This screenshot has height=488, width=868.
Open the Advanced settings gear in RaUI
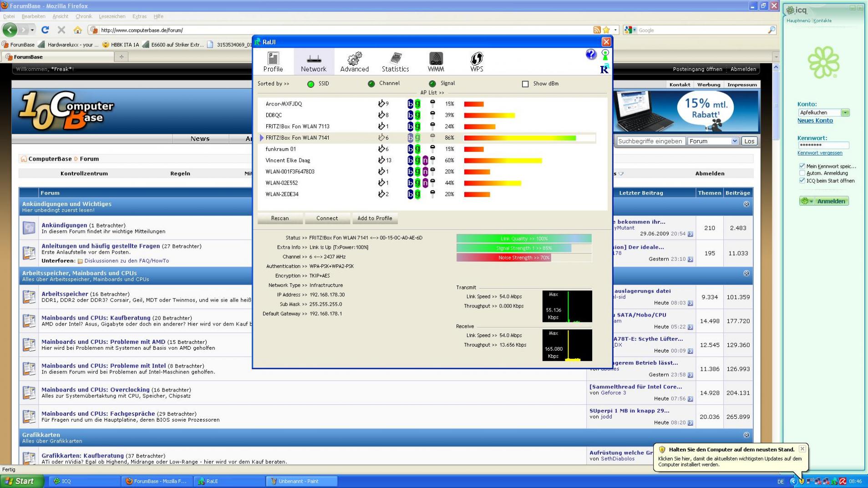354,61
